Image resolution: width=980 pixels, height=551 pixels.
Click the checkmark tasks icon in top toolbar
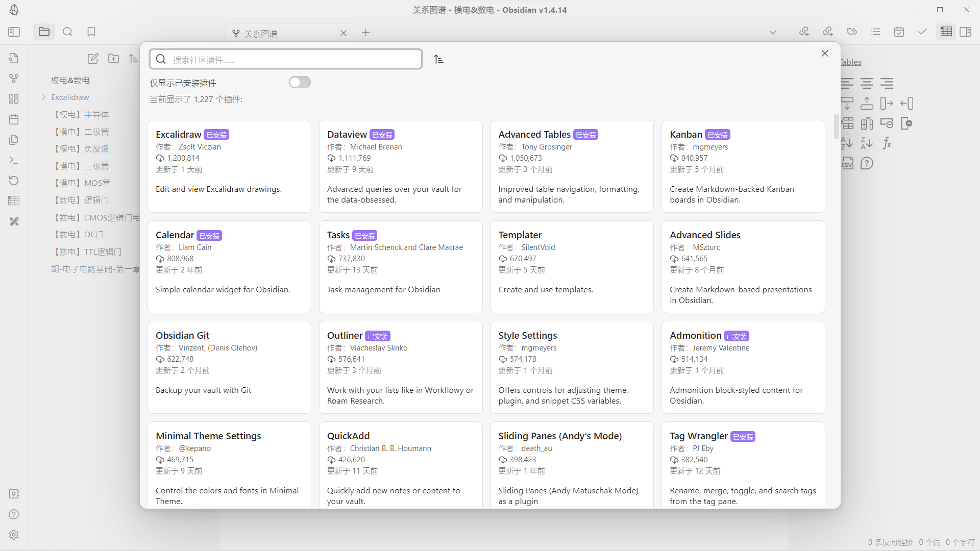pyautogui.click(x=922, y=32)
